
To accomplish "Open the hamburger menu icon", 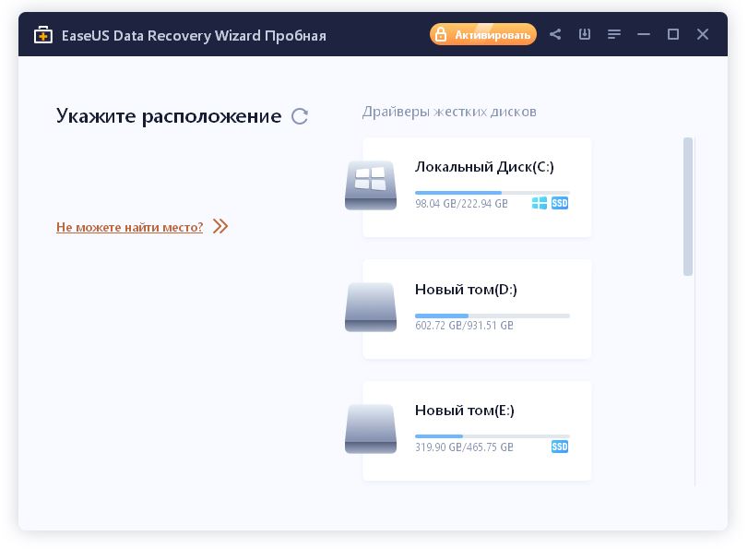I will pos(614,34).
